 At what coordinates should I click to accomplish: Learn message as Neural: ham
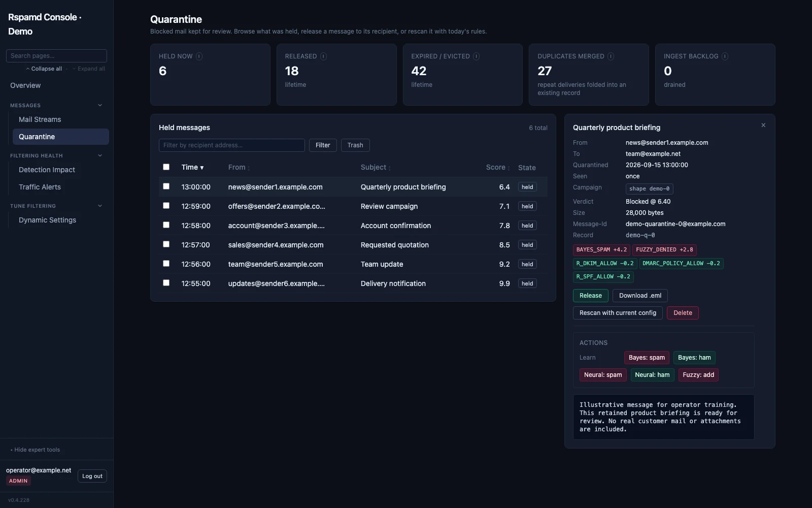pyautogui.click(x=652, y=375)
